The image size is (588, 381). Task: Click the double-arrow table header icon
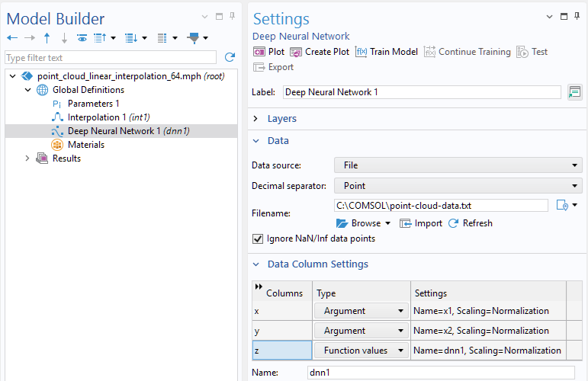[x=259, y=287]
